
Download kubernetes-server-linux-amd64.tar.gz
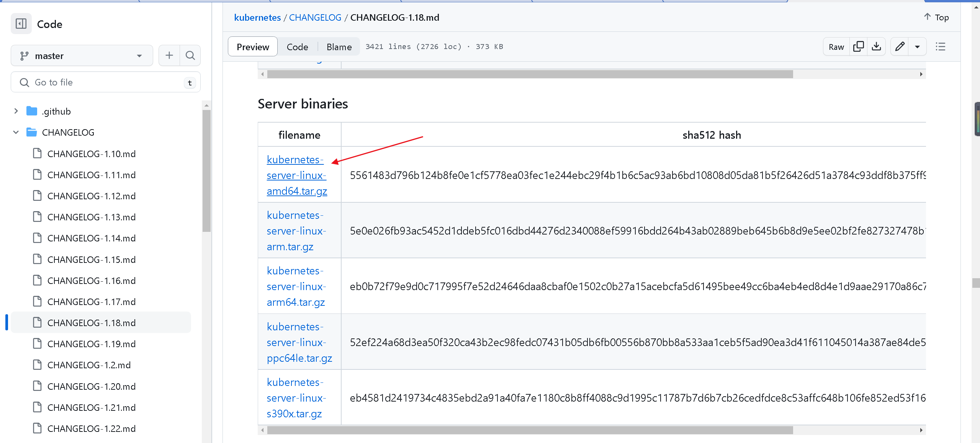[x=297, y=175]
